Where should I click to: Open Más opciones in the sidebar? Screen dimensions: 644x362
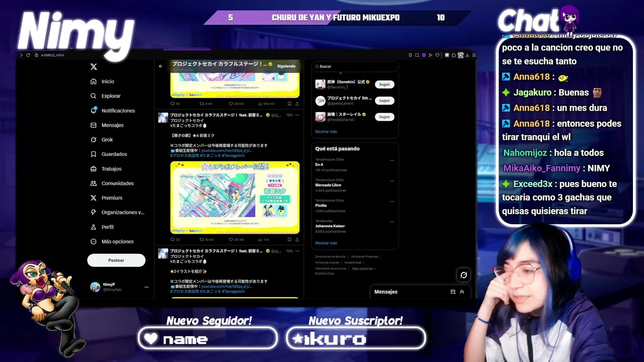[x=112, y=242]
